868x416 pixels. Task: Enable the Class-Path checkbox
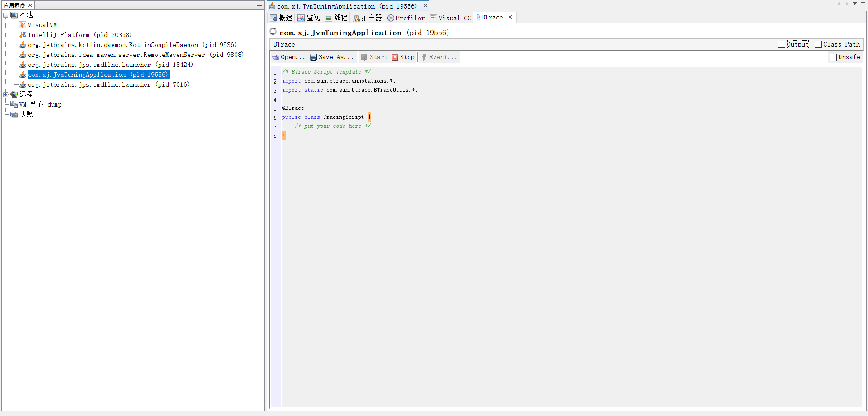[x=818, y=44]
